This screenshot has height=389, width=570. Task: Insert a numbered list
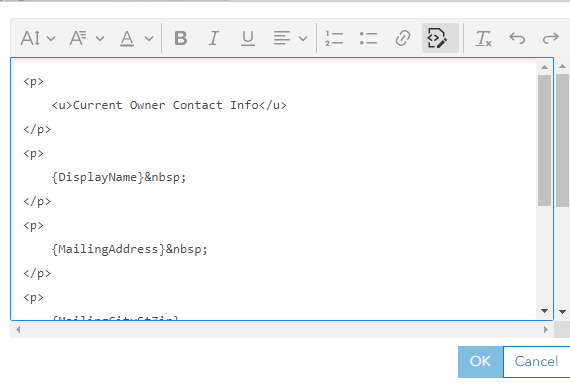pos(334,38)
